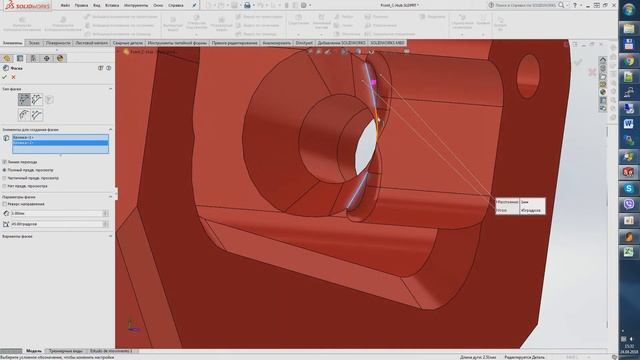This screenshot has width=640, height=360.
Task: Pin the menu bar with pushpin icon
Action: coord(194,5)
